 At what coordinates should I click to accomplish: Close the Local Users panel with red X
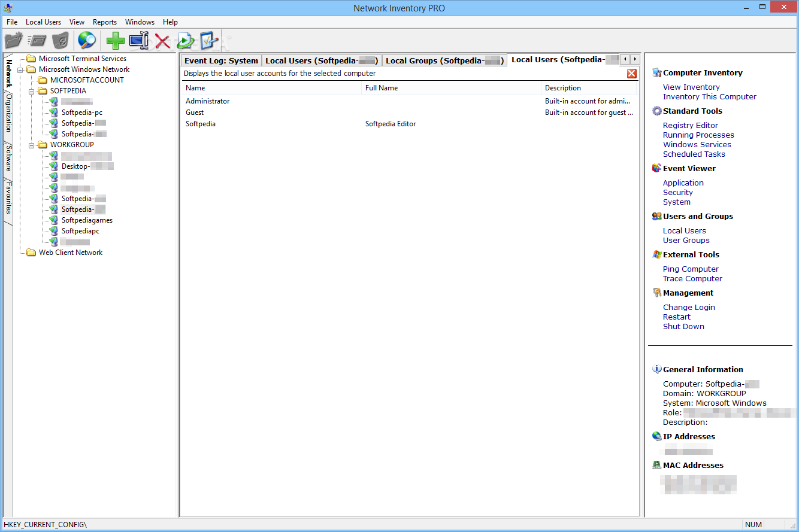click(x=632, y=74)
